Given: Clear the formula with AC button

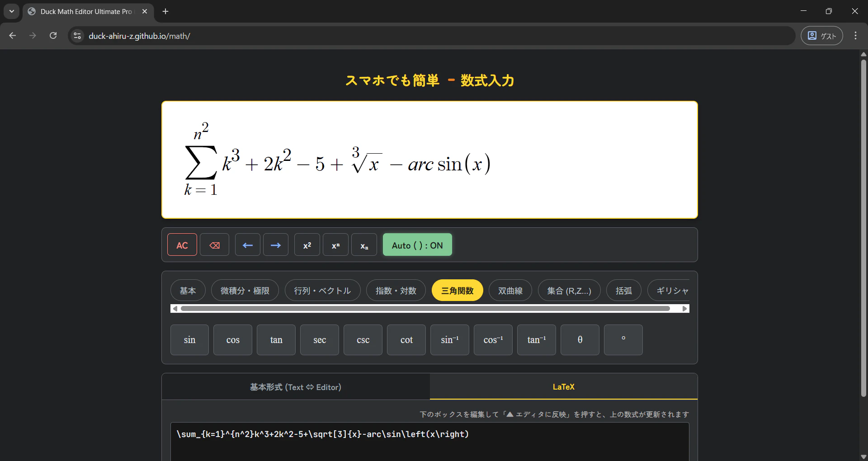Looking at the screenshot, I should [182, 245].
